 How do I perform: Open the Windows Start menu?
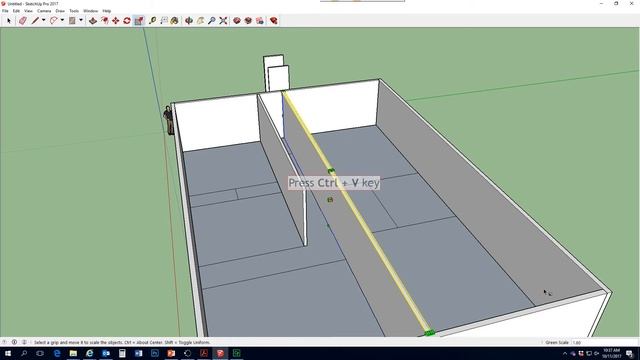tap(8, 353)
